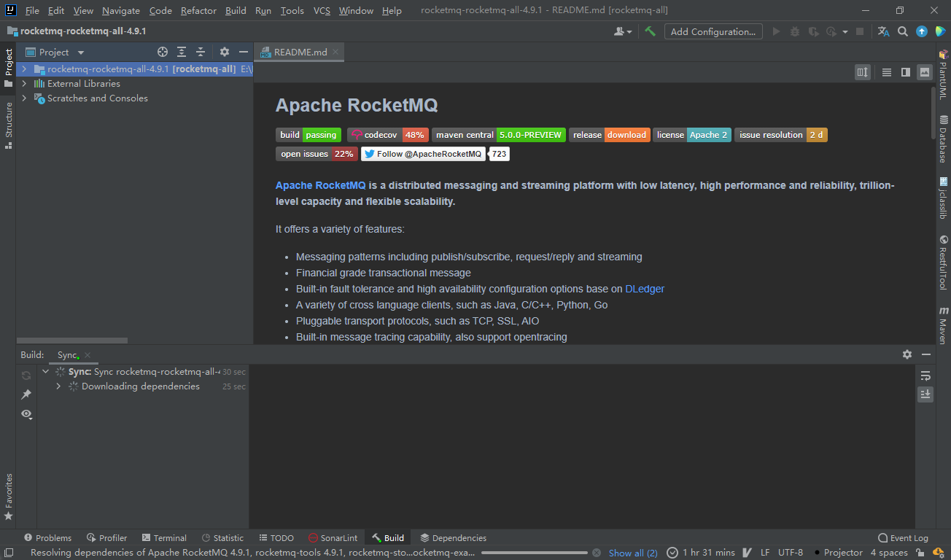This screenshot has width=951, height=560.
Task: Open the DLedger hyperlink
Action: (645, 289)
